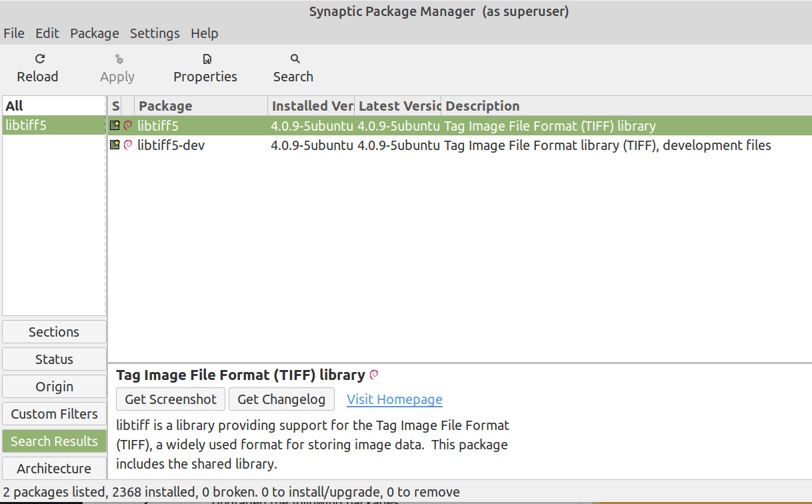Select the Search Results filter button
This screenshot has width=812, height=504.
point(54,441)
